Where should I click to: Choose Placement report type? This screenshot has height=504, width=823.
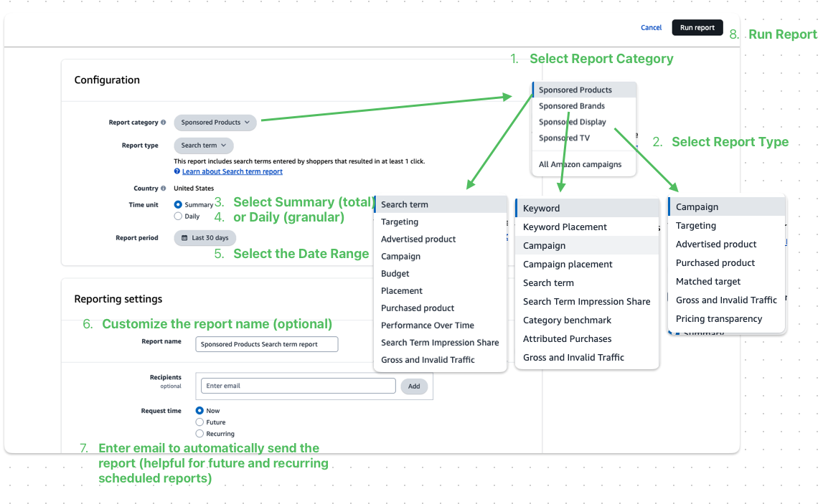coord(441,291)
